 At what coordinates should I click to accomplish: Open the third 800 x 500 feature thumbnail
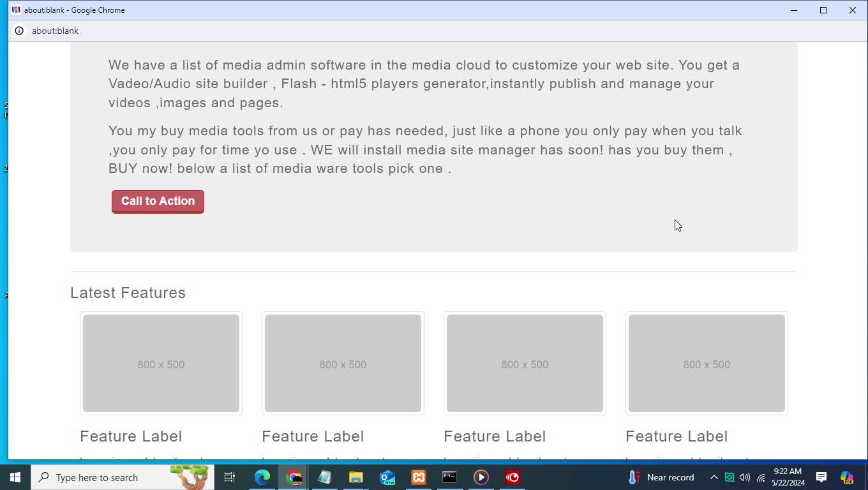click(x=525, y=363)
